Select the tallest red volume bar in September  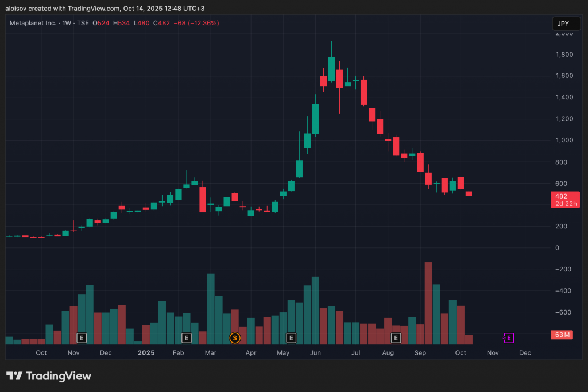428,303
